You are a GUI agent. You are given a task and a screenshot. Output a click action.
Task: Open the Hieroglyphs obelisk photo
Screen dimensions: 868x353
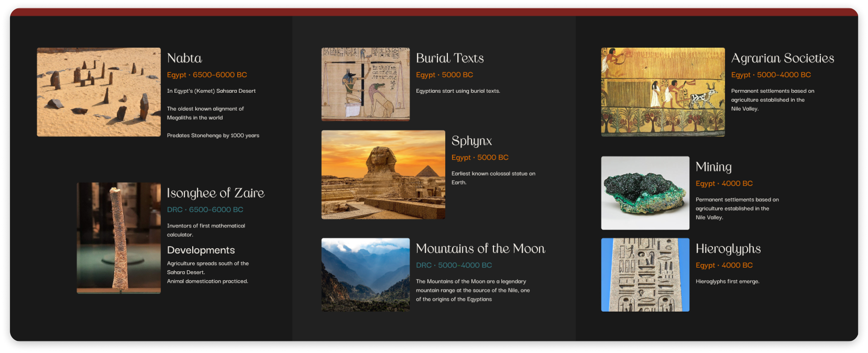pyautogui.click(x=645, y=274)
